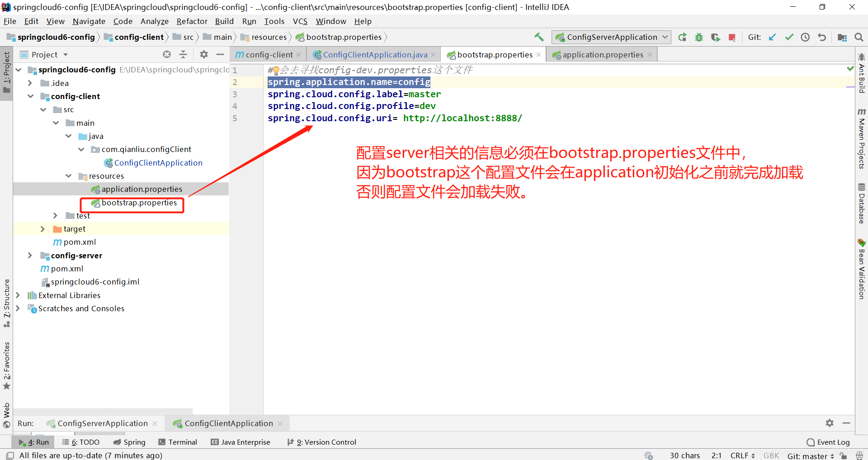Image resolution: width=868 pixels, height=460 pixels.
Task: Toggle the 4: Run tool window
Action: click(x=34, y=442)
